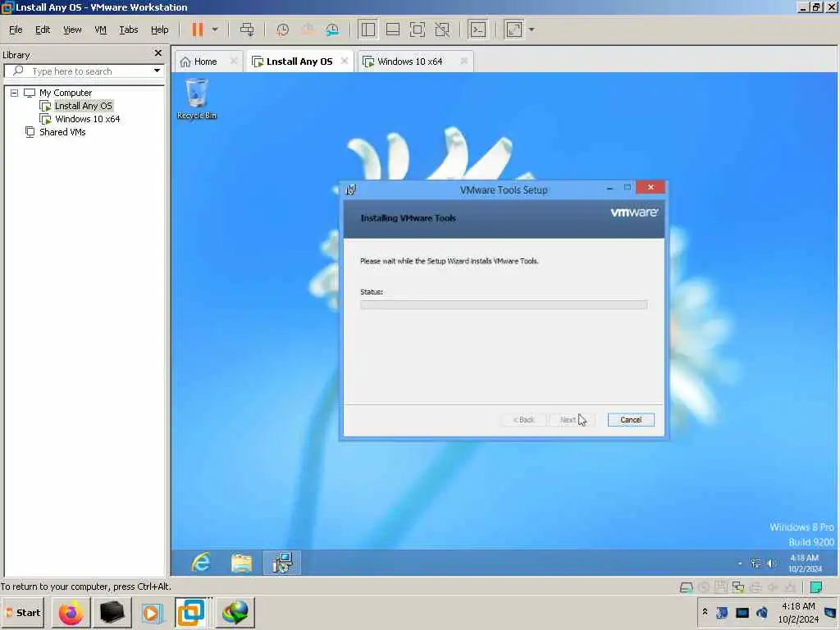
Task: Open the Tabs menu
Action: 129,30
